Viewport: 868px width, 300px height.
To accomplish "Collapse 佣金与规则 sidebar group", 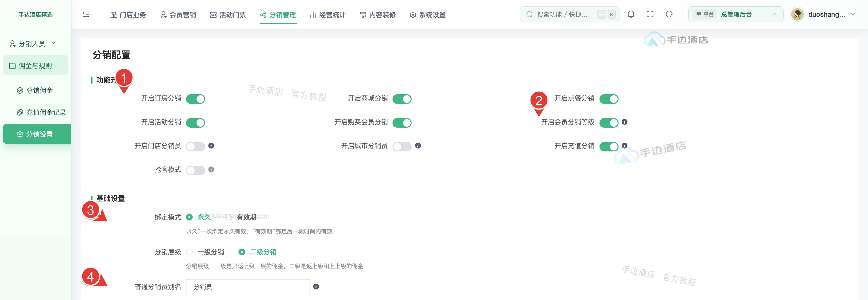I will pyautogui.click(x=35, y=65).
